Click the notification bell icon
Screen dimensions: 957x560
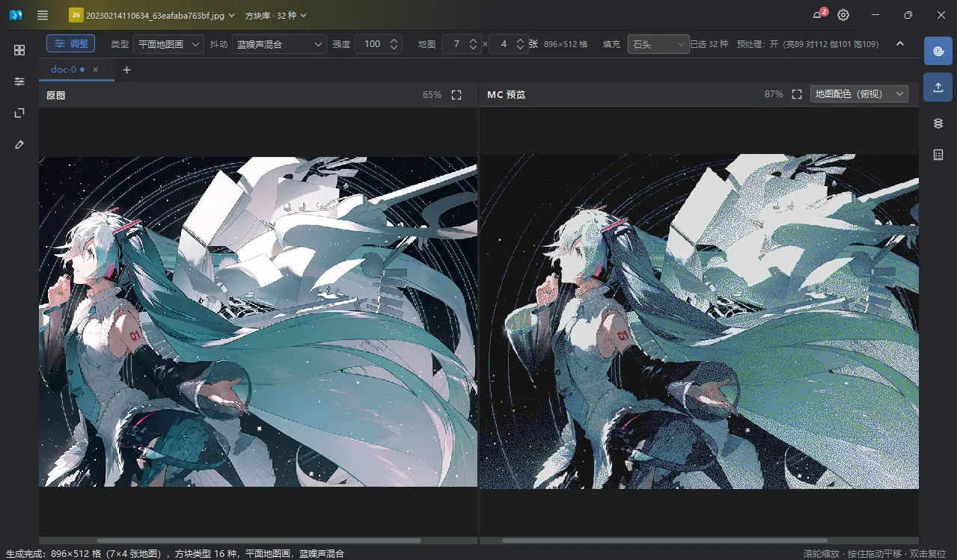coord(818,15)
